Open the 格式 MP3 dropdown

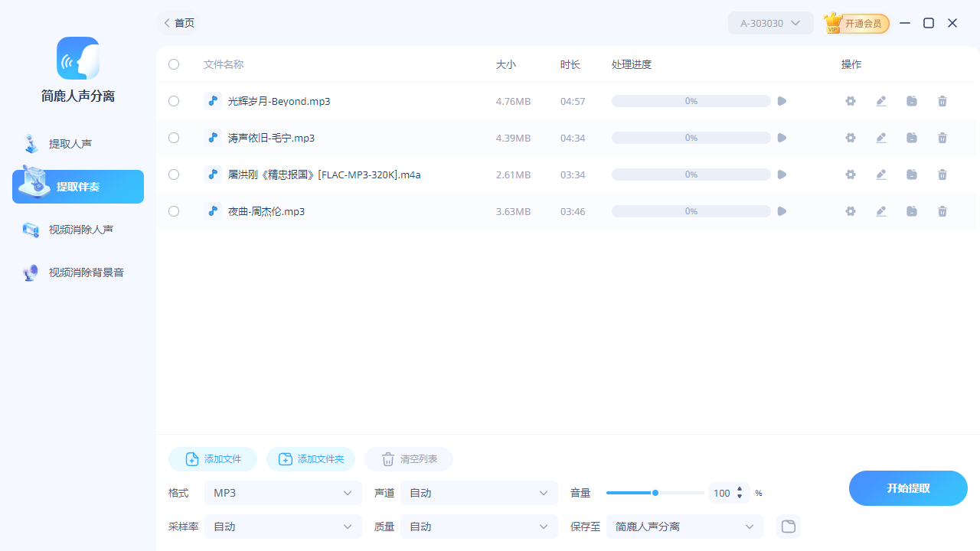click(283, 493)
